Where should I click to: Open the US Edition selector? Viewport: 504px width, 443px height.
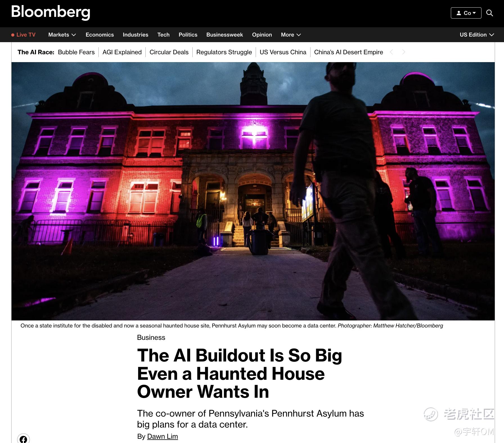pyautogui.click(x=477, y=35)
